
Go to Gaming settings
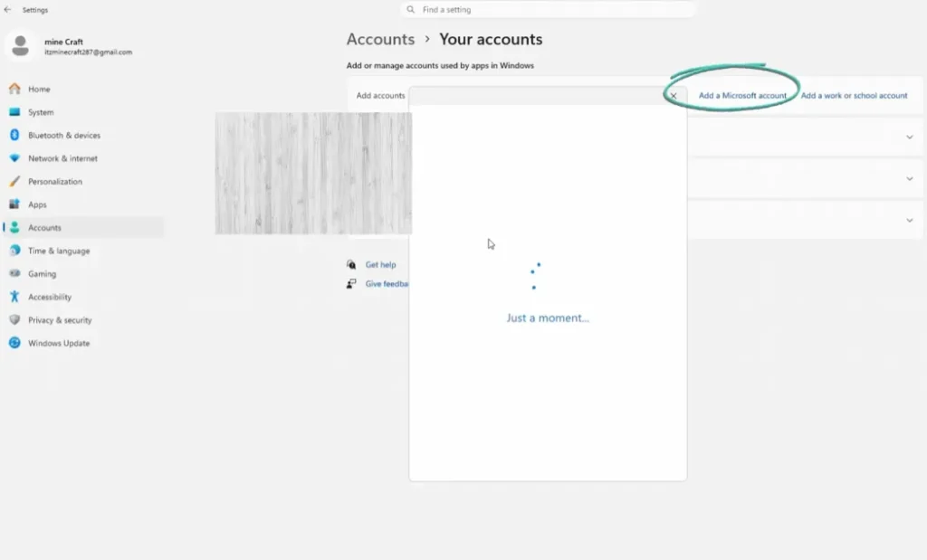[42, 273]
